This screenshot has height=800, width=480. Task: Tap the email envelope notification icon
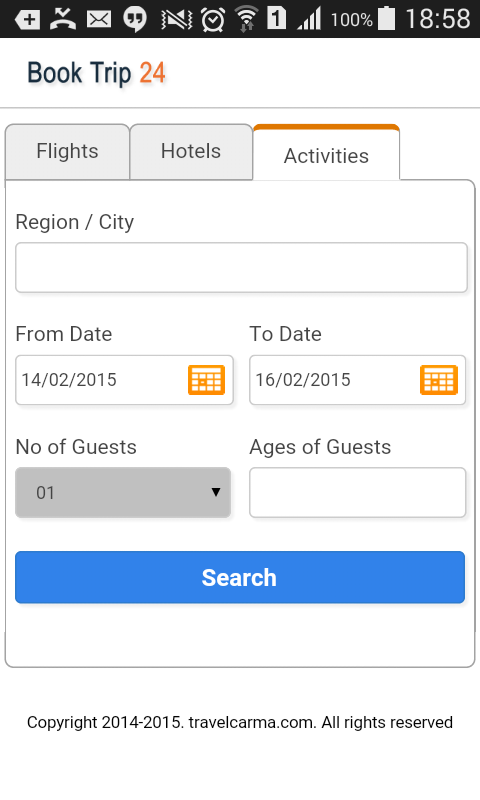pyautogui.click(x=98, y=19)
